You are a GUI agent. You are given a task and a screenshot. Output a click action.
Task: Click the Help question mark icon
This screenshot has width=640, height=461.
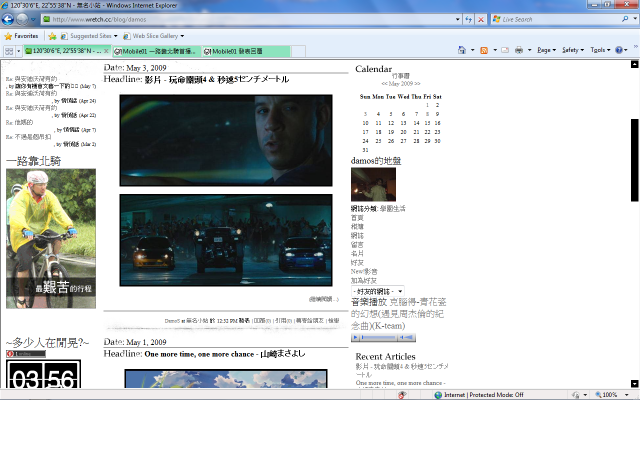619,50
